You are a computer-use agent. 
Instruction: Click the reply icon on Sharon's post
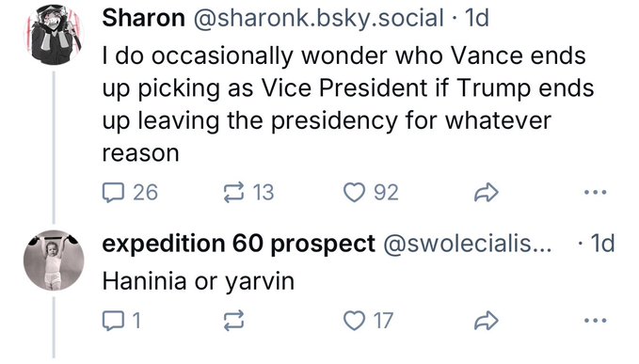point(113,192)
